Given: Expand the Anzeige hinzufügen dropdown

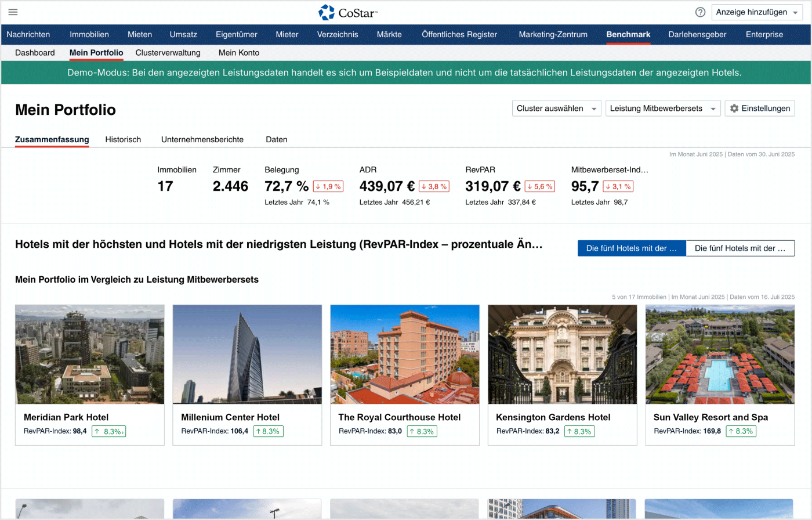Looking at the screenshot, I should pos(756,12).
